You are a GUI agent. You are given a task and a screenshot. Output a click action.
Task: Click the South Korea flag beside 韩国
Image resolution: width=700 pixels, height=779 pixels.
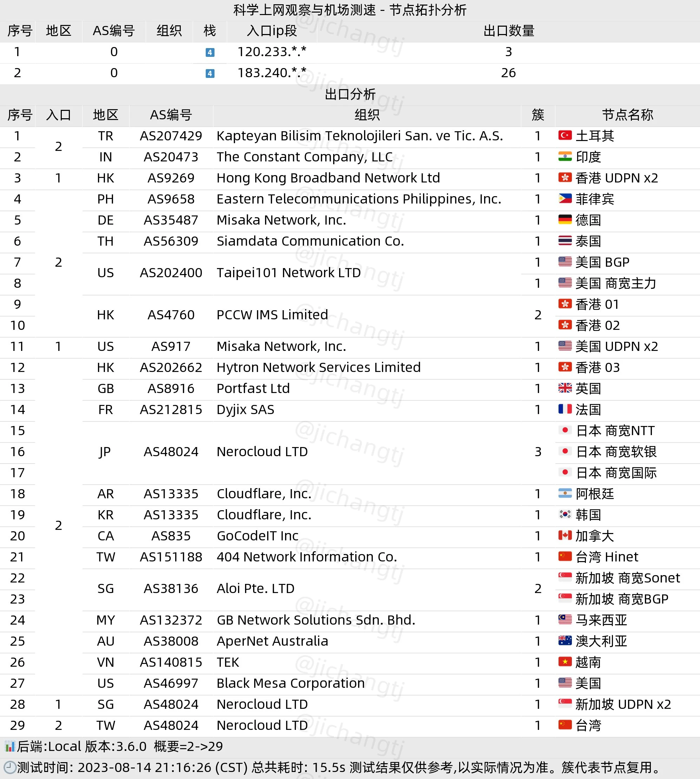pyautogui.click(x=564, y=514)
